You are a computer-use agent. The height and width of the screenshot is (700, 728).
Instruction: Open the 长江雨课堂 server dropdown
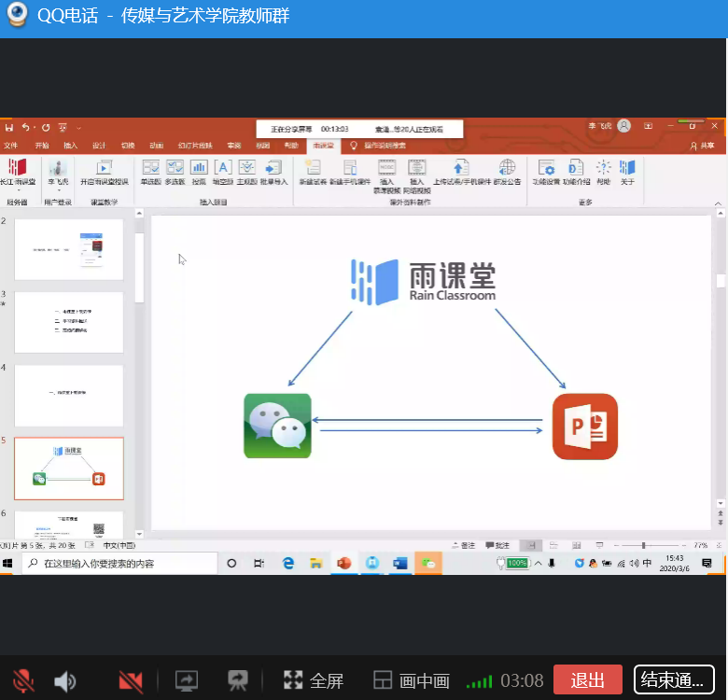pyautogui.click(x=18, y=175)
